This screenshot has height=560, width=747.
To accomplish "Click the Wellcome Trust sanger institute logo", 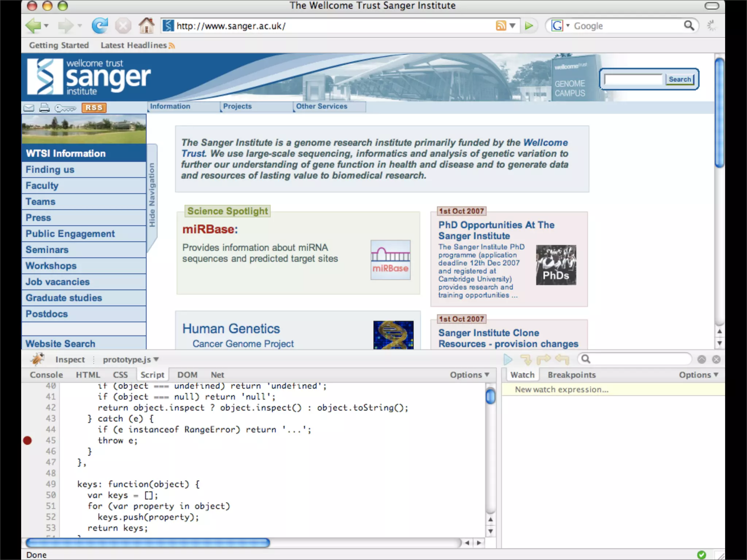I will click(89, 77).
